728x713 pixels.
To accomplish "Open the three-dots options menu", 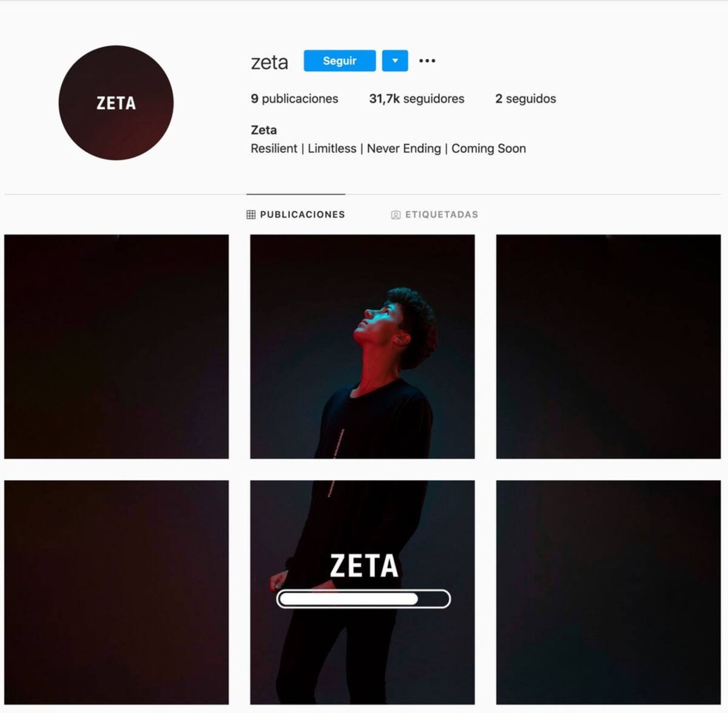I will pyautogui.click(x=427, y=61).
